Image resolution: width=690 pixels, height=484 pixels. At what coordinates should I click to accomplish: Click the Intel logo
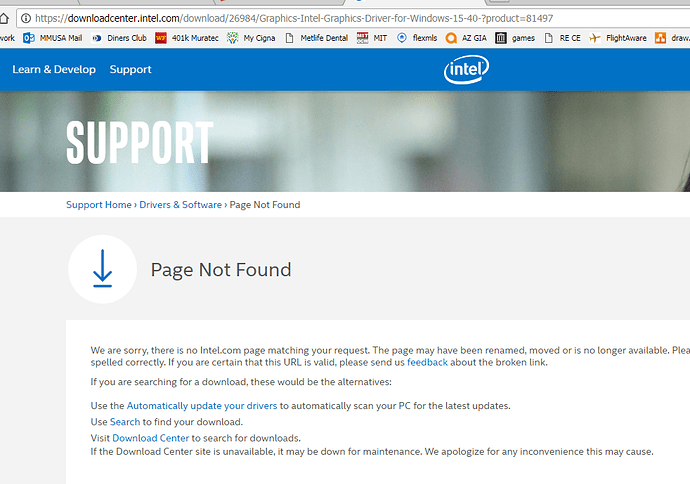coord(466,69)
